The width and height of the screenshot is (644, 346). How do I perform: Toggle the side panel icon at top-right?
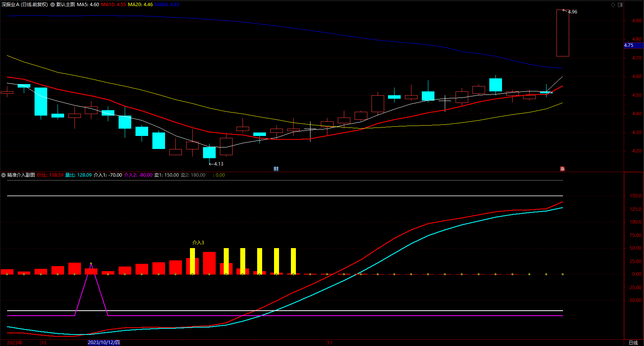(x=620, y=5)
